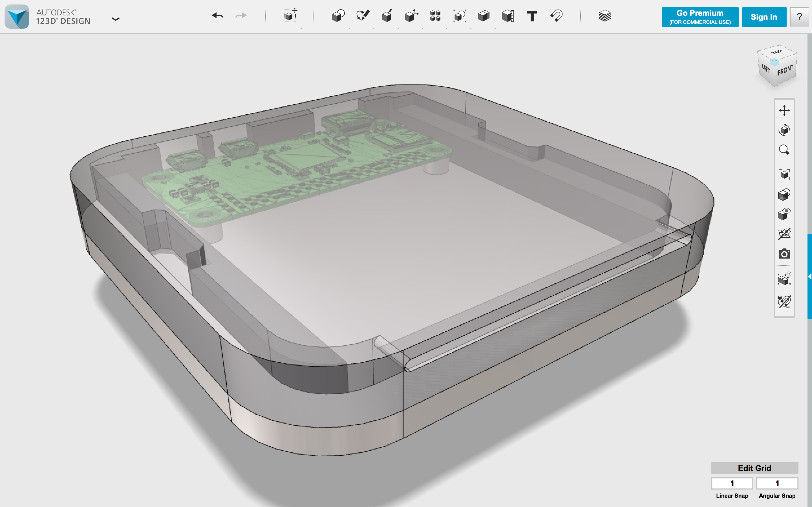The image size is (812, 507).
Task: Open the Sketch tool
Action: (x=363, y=16)
